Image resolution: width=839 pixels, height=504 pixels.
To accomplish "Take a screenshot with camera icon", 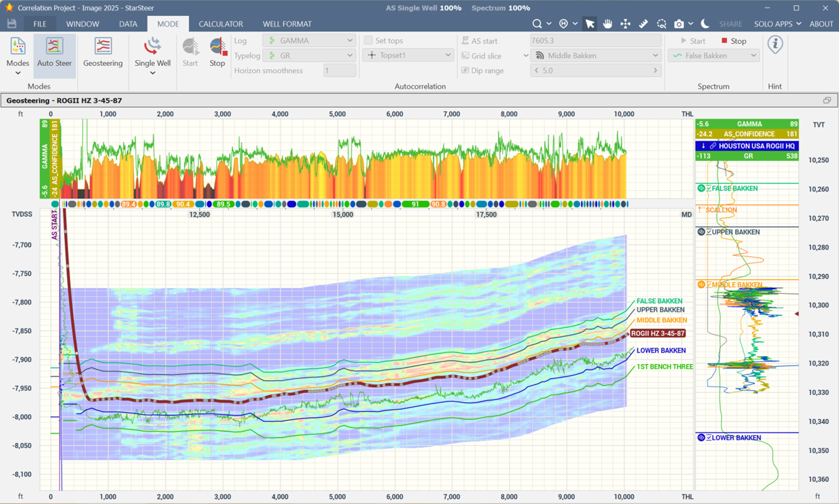I will 679,24.
